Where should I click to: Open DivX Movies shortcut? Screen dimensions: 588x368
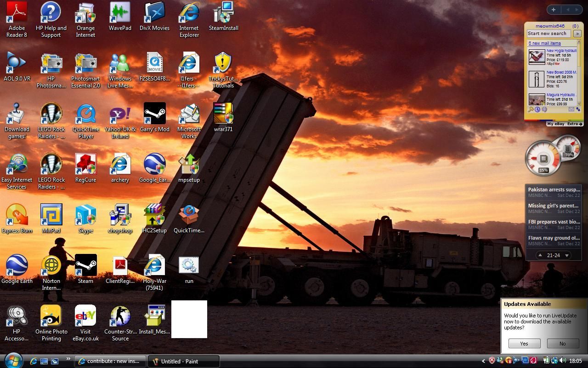click(x=154, y=17)
